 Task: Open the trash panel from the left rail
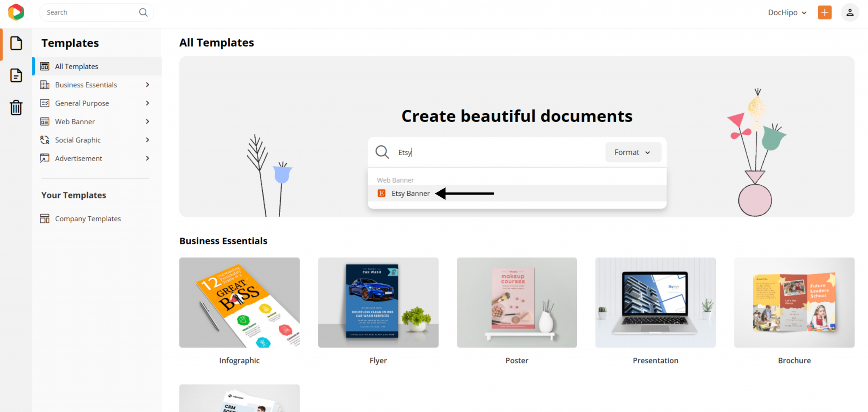point(16,108)
